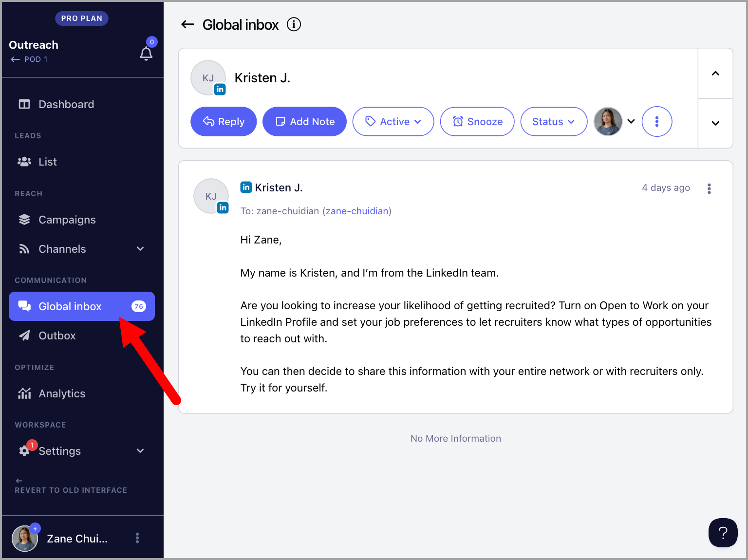Image resolution: width=748 pixels, height=560 pixels.
Task: Click the Settings gear icon with red badge
Action: 24,451
